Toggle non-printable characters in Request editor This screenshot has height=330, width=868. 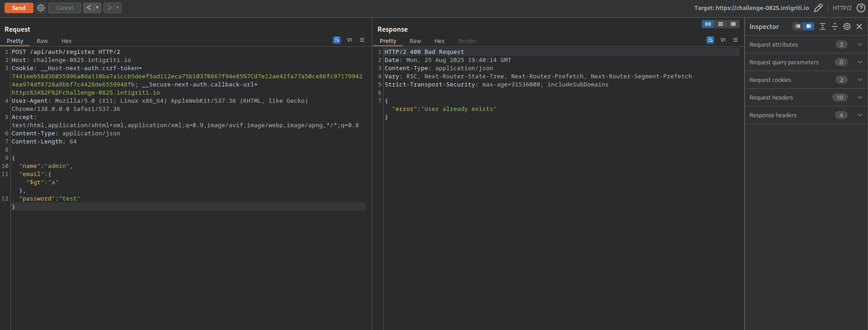tap(349, 40)
